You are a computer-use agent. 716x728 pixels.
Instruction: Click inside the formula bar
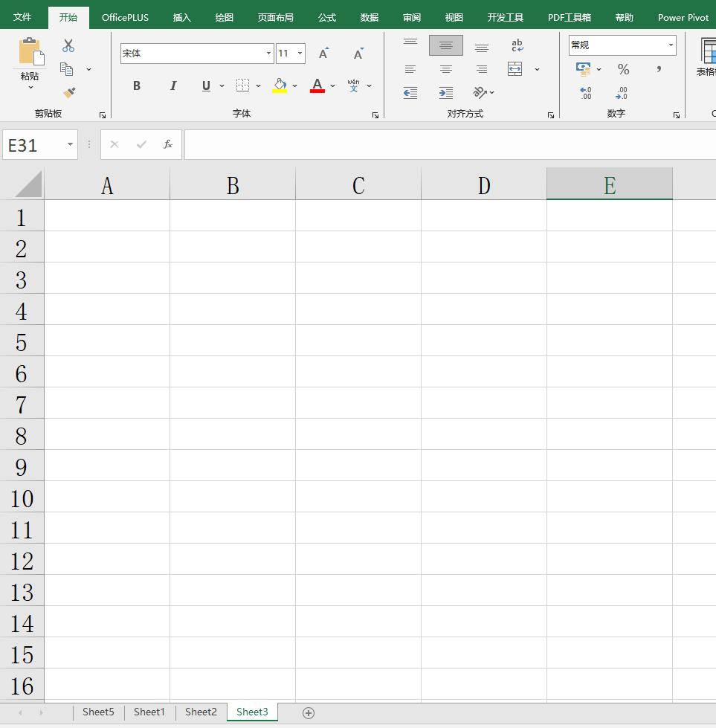click(x=450, y=144)
